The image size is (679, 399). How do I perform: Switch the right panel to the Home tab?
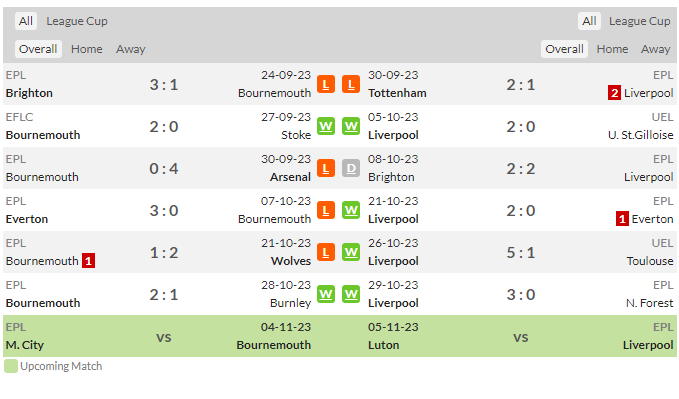[612, 49]
